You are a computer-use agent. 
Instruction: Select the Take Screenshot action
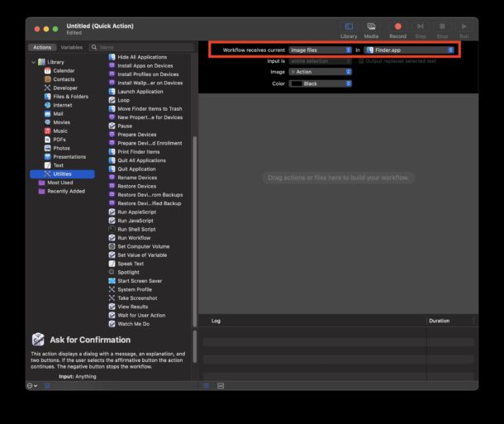[x=136, y=298]
